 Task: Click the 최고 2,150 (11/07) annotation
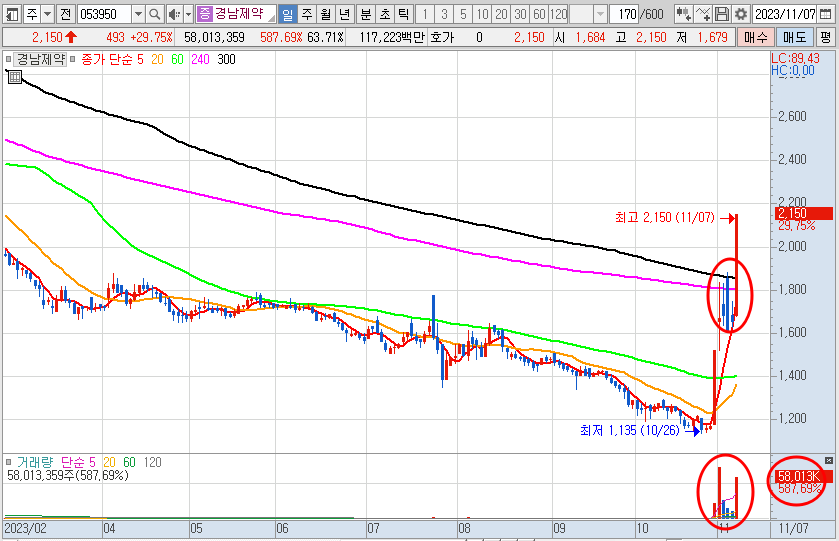tap(665, 218)
